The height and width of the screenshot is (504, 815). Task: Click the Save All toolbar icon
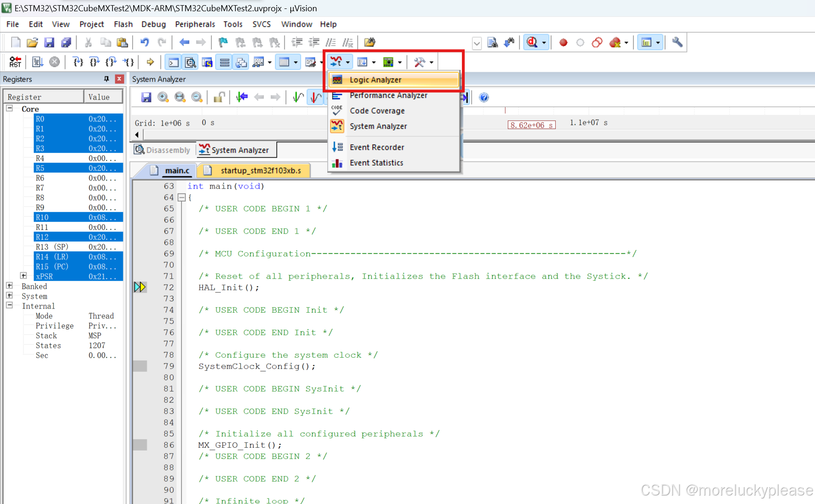[x=66, y=43]
